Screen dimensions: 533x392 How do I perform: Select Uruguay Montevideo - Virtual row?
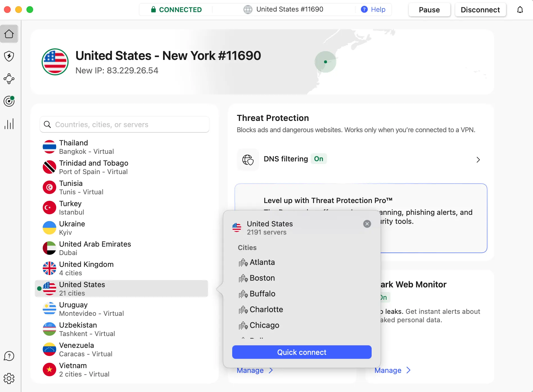tap(121, 309)
